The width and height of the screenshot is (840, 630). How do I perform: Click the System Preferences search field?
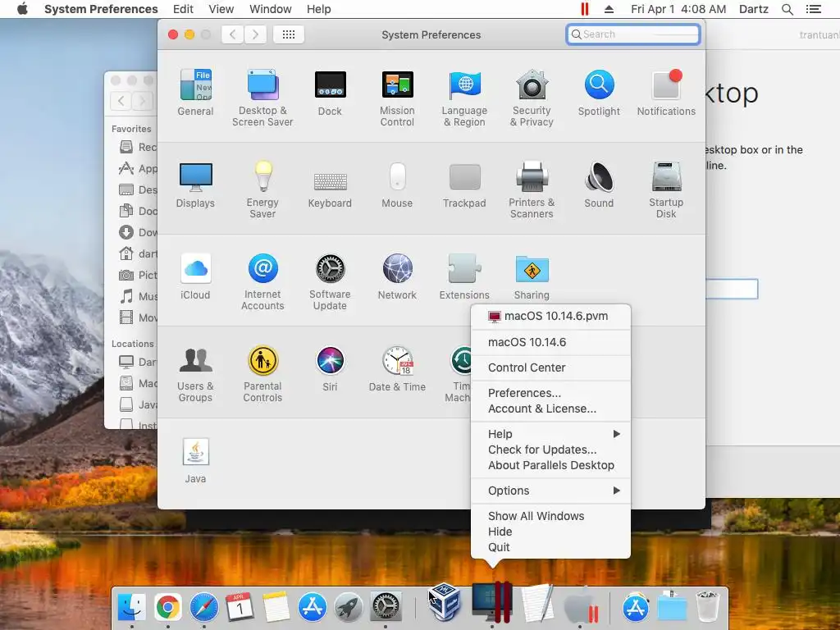(633, 34)
